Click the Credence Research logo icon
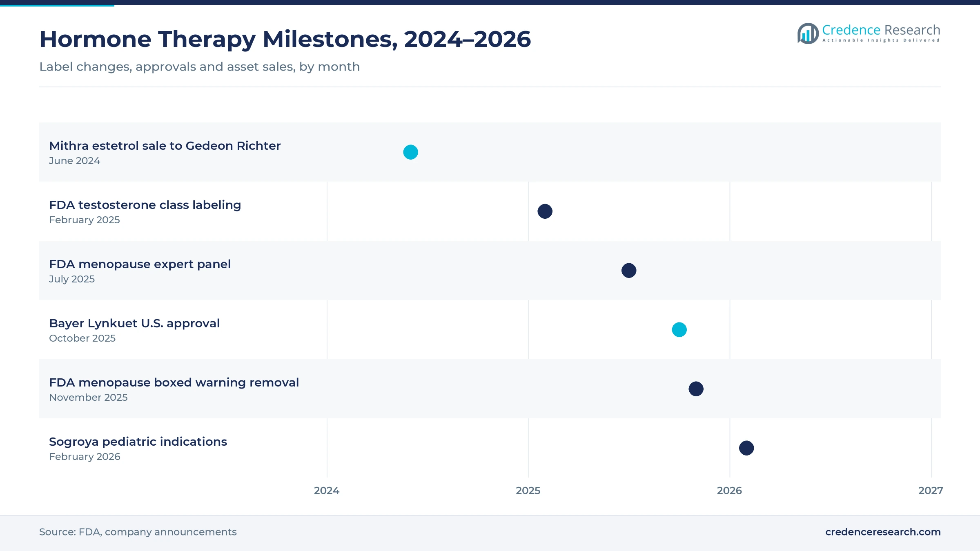 coord(808,33)
